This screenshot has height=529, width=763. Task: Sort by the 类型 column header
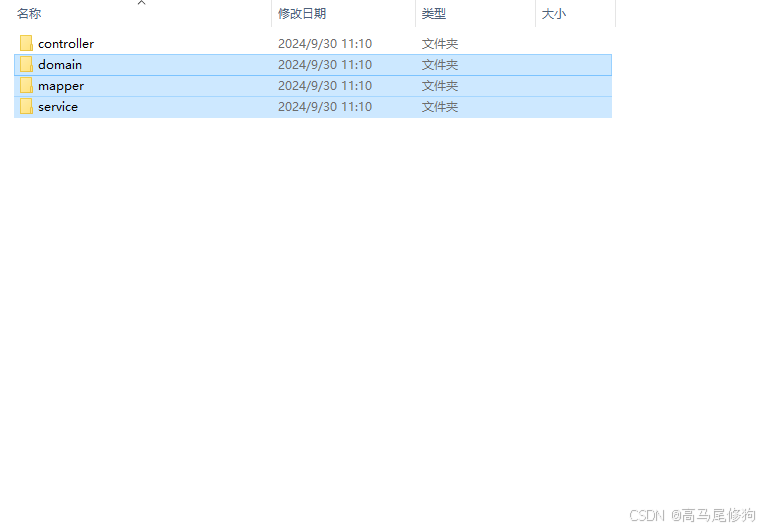click(x=434, y=14)
